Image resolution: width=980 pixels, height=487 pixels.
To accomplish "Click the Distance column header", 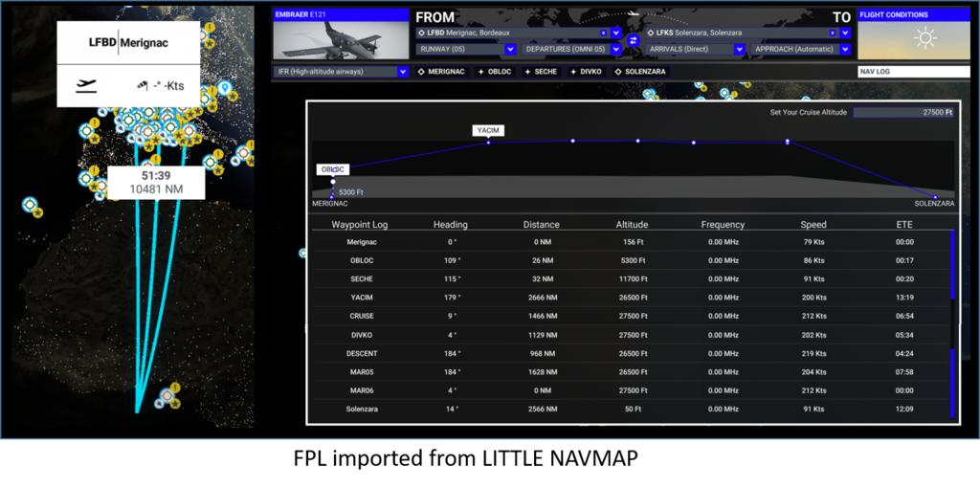I will tap(542, 225).
